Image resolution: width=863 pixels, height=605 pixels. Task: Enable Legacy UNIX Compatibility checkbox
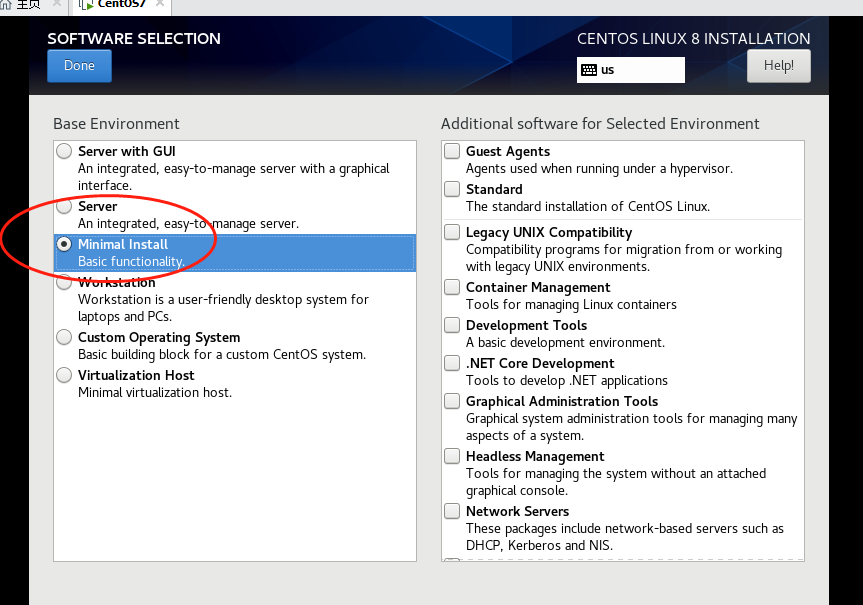pyautogui.click(x=452, y=232)
